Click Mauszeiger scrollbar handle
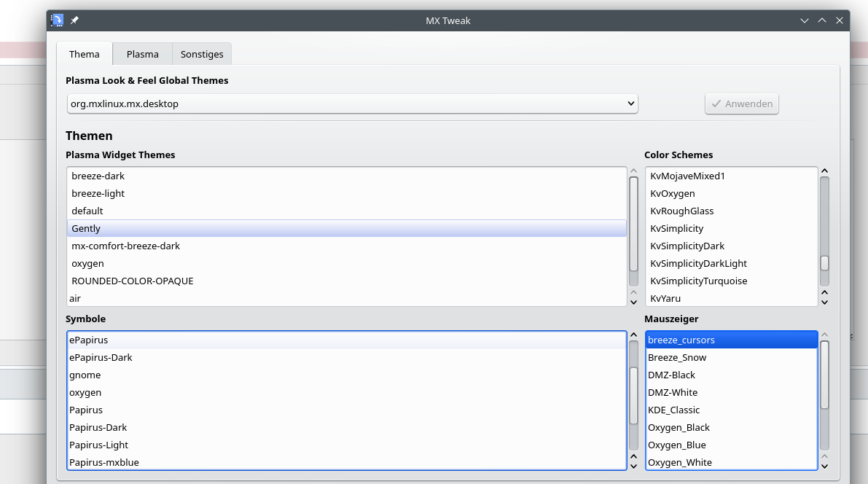The image size is (868, 484). pyautogui.click(x=824, y=375)
